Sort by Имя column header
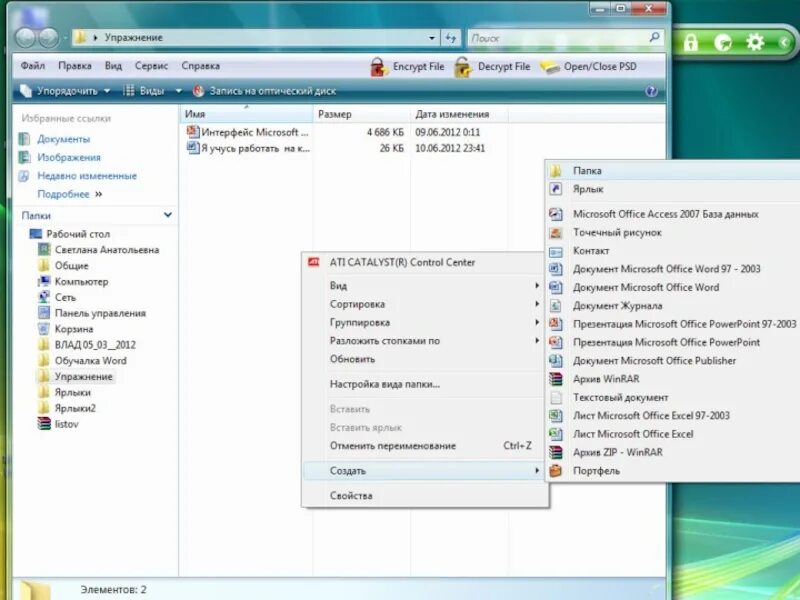 (x=246, y=114)
